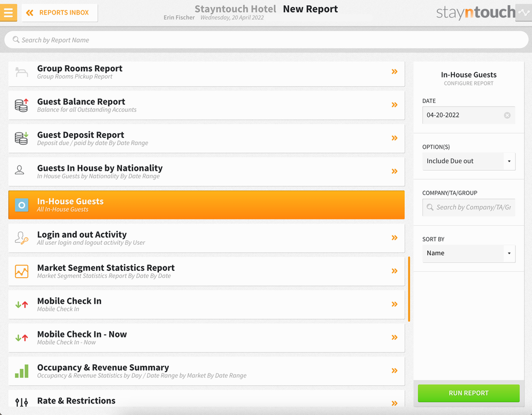Viewport: 532px width, 415px height.
Task: Click the magnifier icon in report search
Action: coord(16,40)
